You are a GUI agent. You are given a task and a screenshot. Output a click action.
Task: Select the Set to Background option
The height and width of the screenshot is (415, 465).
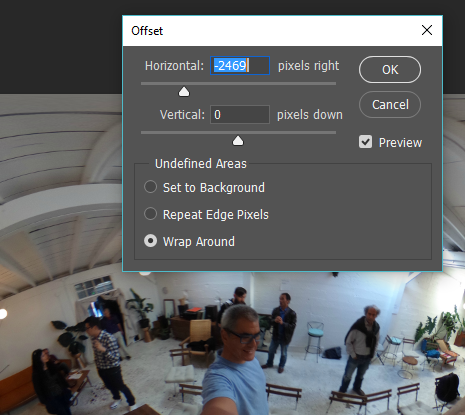coord(150,187)
